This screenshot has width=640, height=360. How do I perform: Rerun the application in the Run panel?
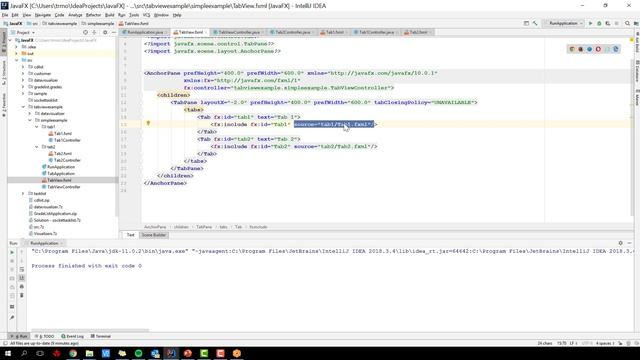click(x=12, y=252)
